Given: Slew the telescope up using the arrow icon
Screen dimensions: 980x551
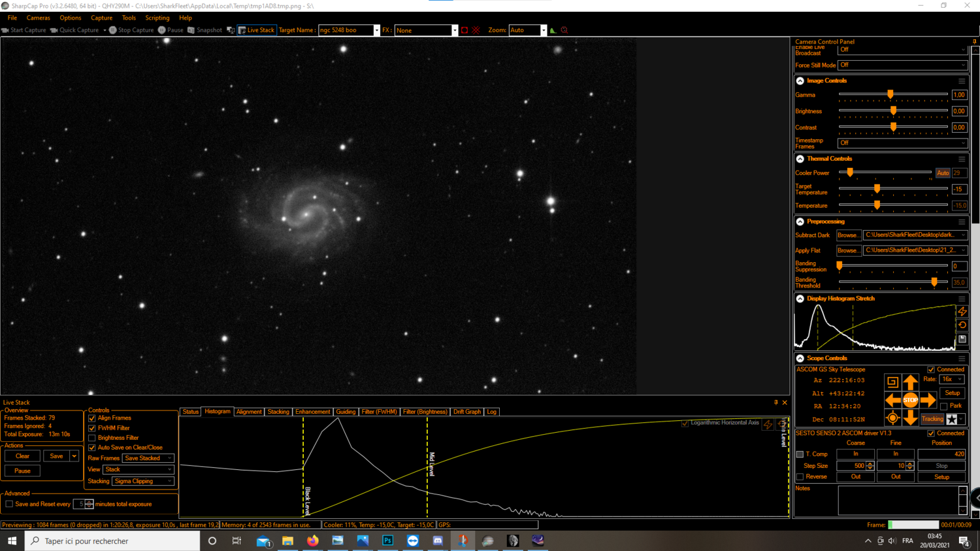Looking at the screenshot, I should pos(911,380).
